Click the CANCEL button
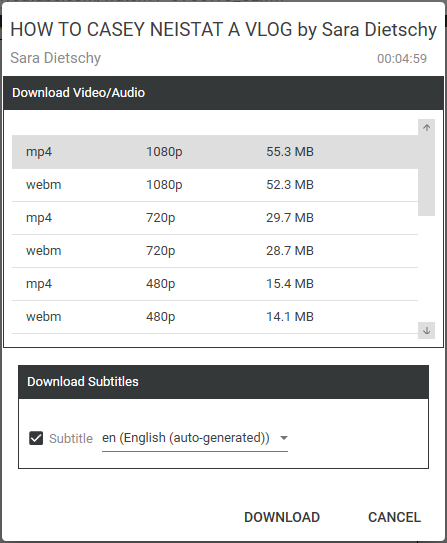This screenshot has height=543, width=447. pyautogui.click(x=394, y=517)
